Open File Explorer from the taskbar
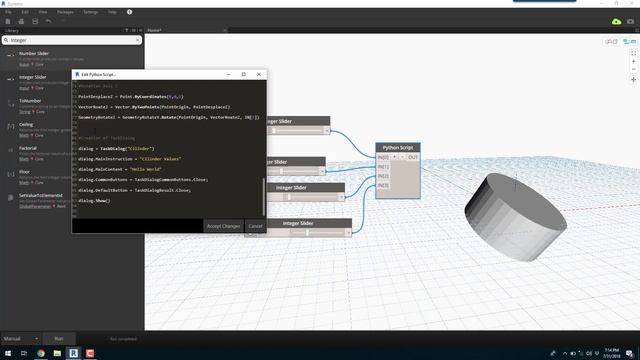 (57, 353)
